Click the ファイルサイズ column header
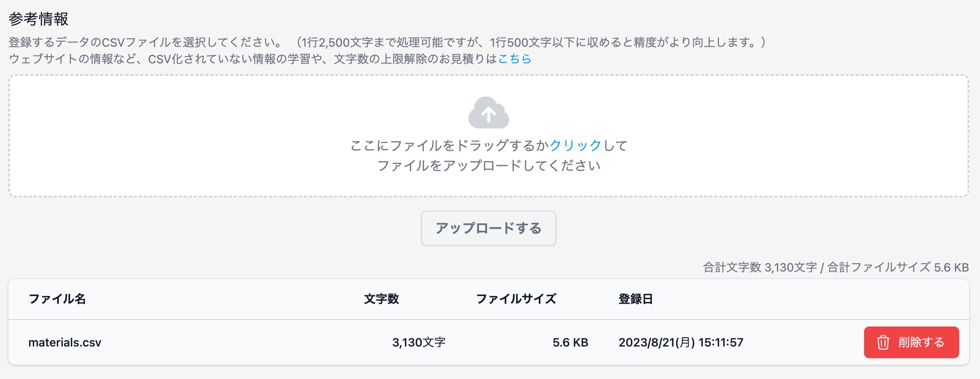Image resolution: width=980 pixels, height=379 pixels. (x=516, y=299)
